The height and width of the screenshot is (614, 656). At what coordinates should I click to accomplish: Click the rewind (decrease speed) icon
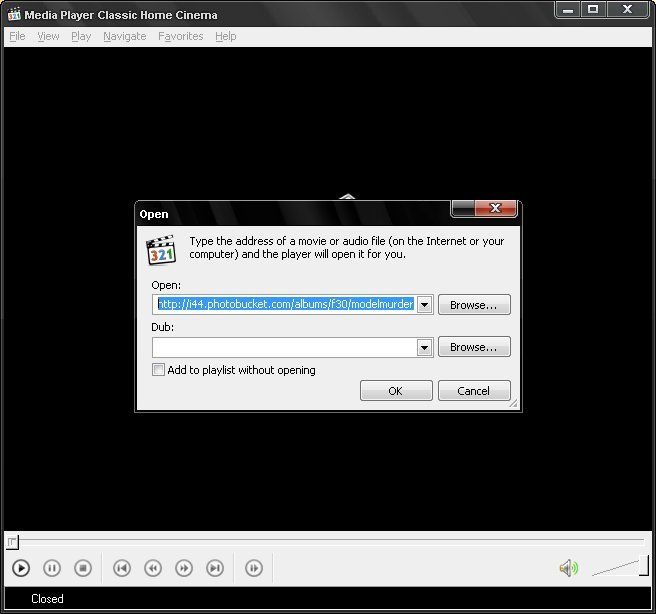point(153,568)
